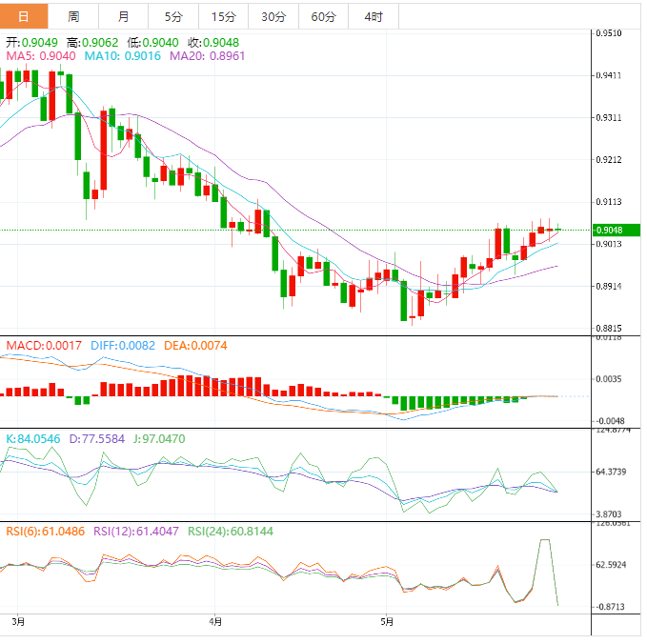Click the 4月 date axis marker
647x644 pixels.
[215, 622]
